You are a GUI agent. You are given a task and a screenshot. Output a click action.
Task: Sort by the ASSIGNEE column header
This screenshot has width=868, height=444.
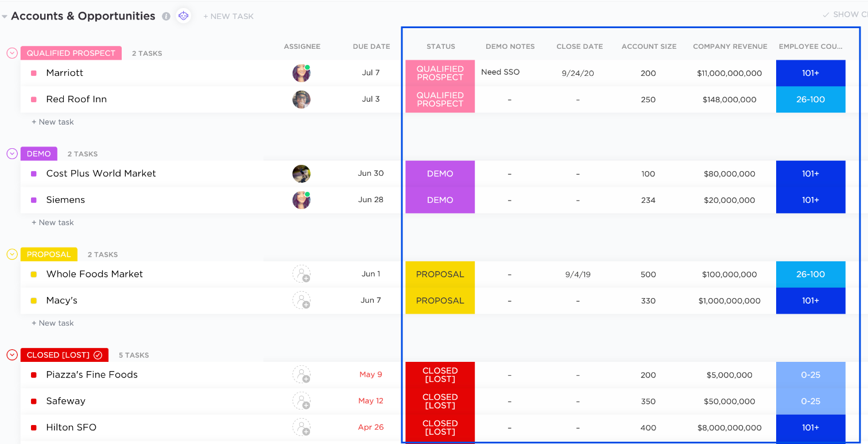tap(302, 47)
